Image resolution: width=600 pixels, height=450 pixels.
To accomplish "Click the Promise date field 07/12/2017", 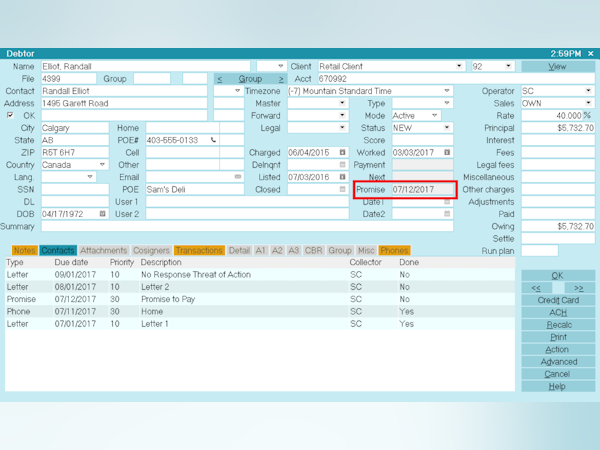I will click(422, 189).
